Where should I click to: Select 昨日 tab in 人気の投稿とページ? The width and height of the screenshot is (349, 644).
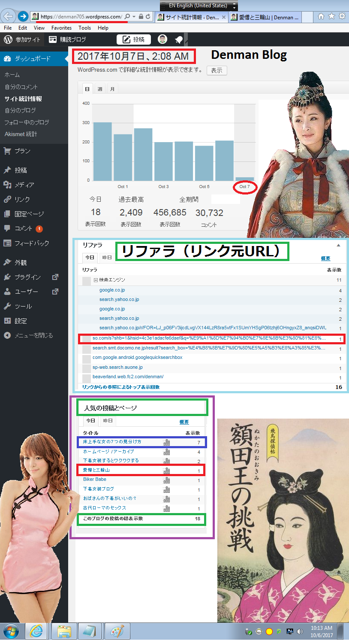click(108, 421)
